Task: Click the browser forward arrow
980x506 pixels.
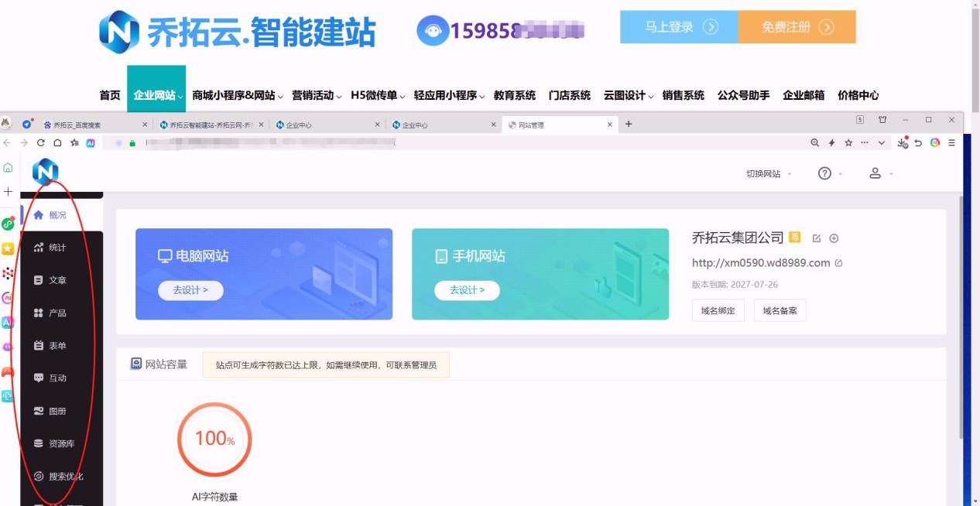Action: coord(24,143)
